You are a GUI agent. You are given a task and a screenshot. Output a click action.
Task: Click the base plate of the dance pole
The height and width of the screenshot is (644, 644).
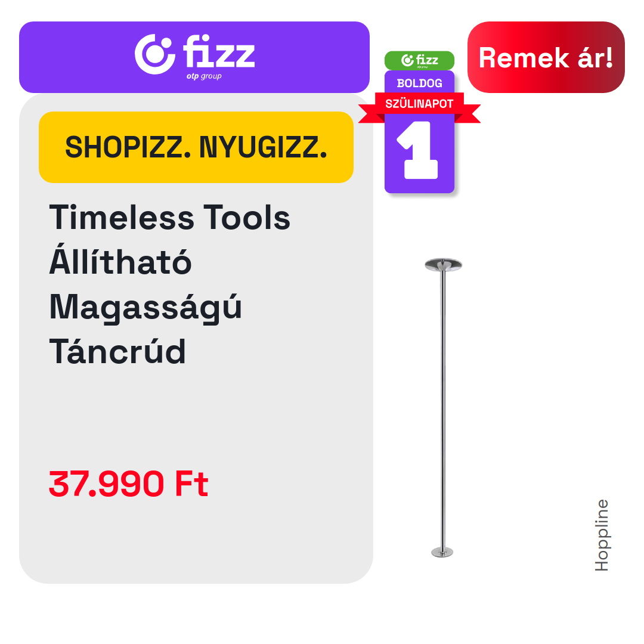(442, 552)
